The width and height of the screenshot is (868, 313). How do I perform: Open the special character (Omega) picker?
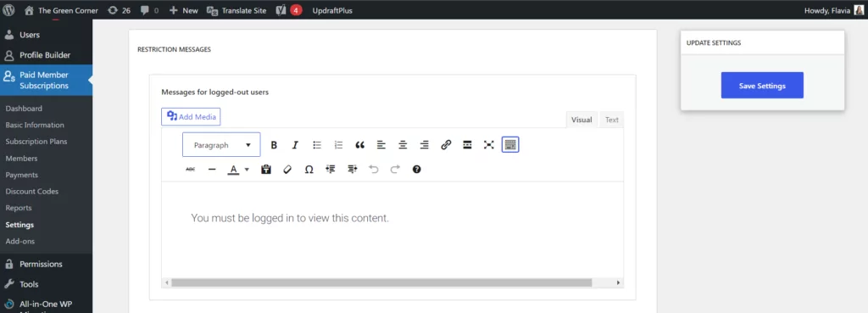click(309, 169)
